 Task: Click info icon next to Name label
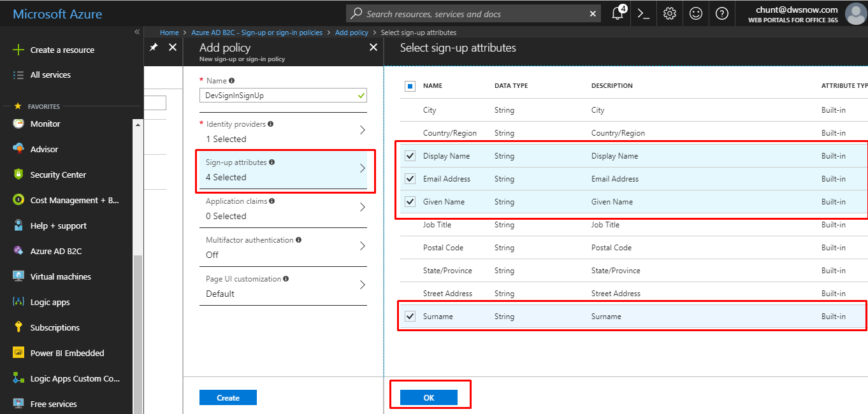[231, 81]
